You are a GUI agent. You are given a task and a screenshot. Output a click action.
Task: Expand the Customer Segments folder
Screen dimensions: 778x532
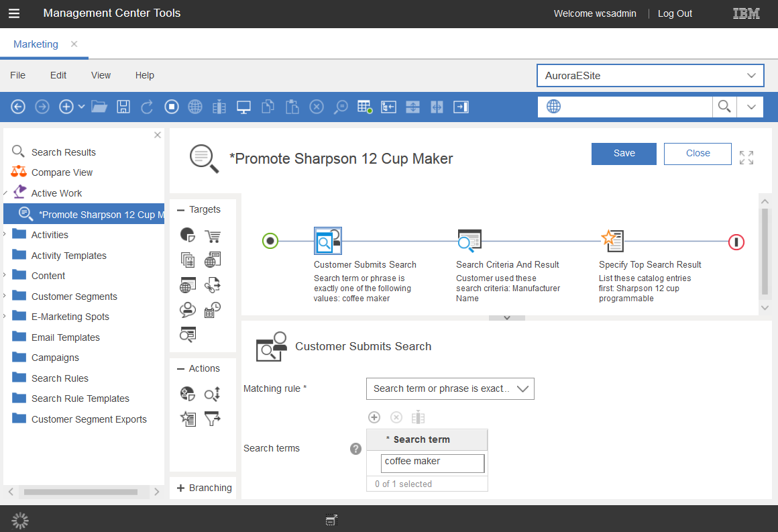click(5, 296)
